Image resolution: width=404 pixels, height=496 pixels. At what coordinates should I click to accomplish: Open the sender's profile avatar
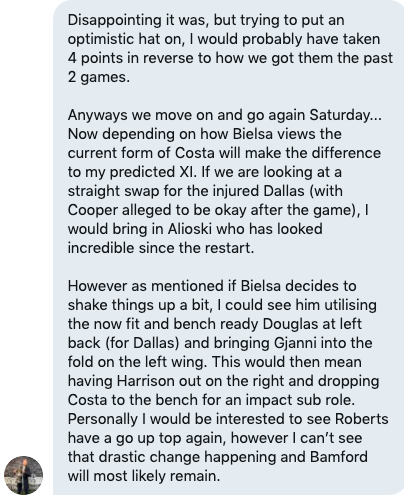pos(23,475)
